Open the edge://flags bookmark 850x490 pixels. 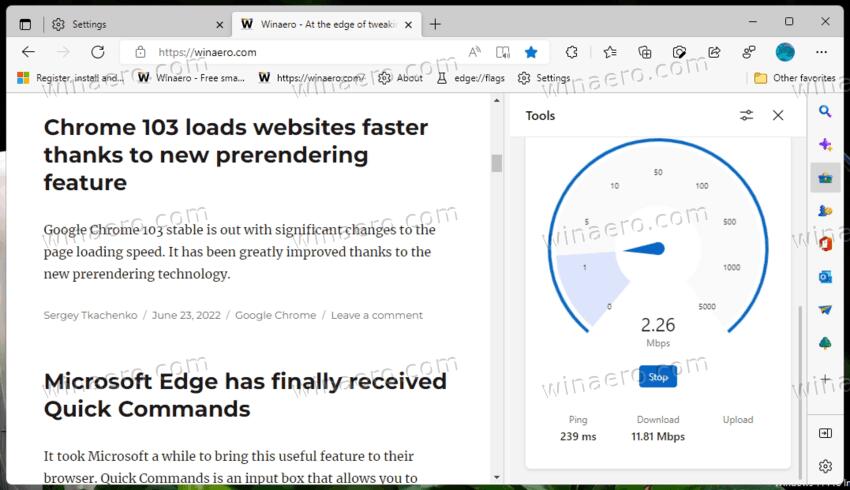(x=473, y=77)
